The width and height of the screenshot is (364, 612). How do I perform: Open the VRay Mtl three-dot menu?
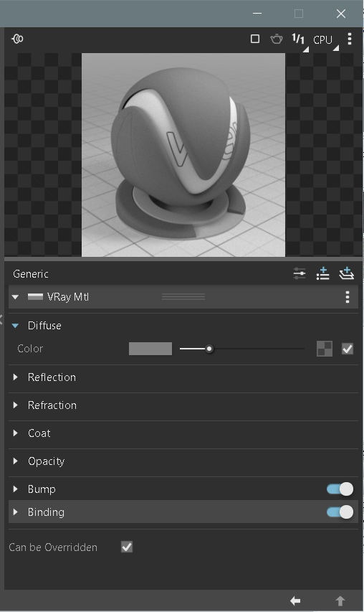pos(348,297)
